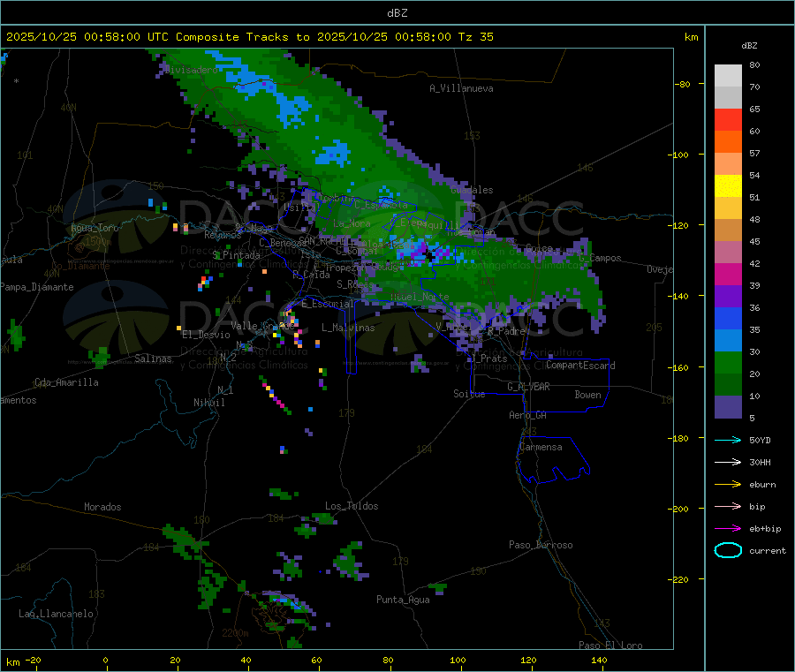Click the 100 km horizontal axis tick
Image resolution: width=795 pixels, height=672 pixels.
458,660
